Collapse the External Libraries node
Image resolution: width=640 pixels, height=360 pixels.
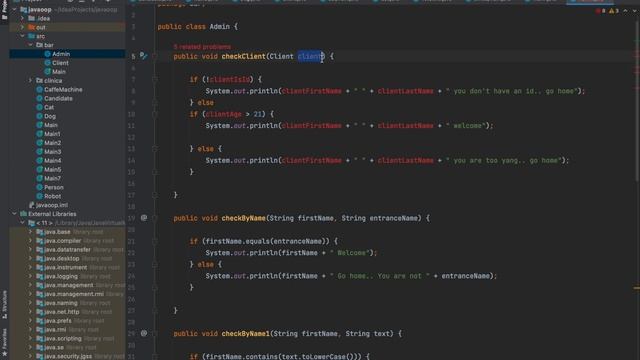coord(15,214)
